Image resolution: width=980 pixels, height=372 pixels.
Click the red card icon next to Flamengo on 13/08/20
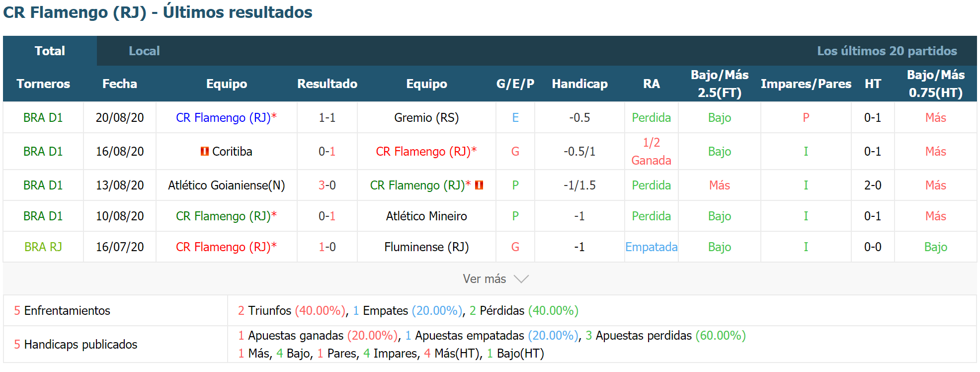tap(479, 185)
